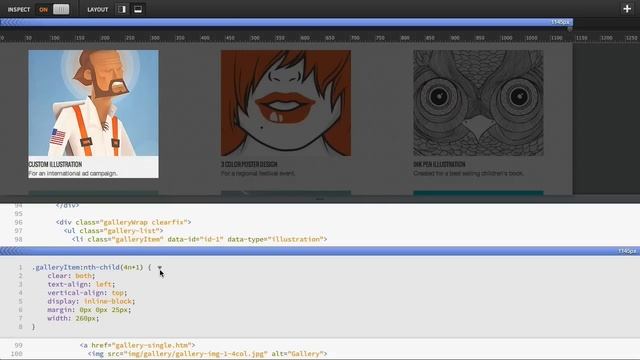
Task: Click the red-haired poster design thumbnail
Action: 286,103
